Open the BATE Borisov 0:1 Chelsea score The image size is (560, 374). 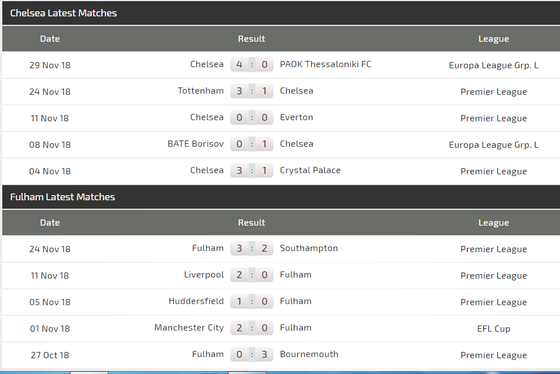pos(252,144)
